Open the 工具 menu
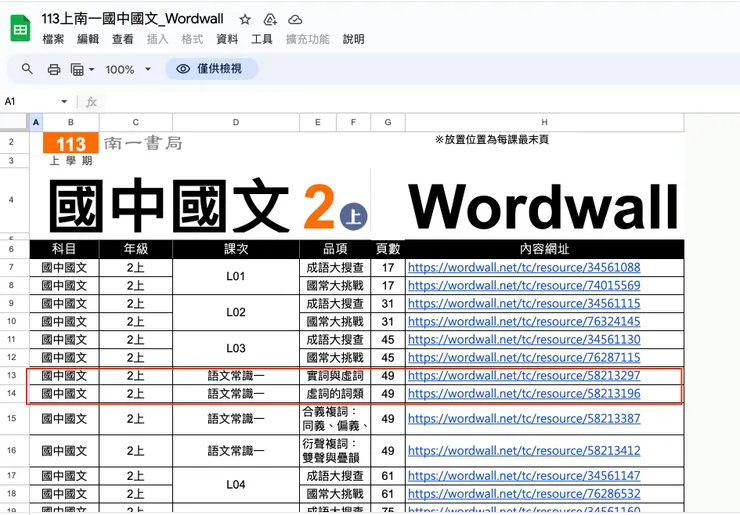740x515 pixels. pyautogui.click(x=262, y=39)
